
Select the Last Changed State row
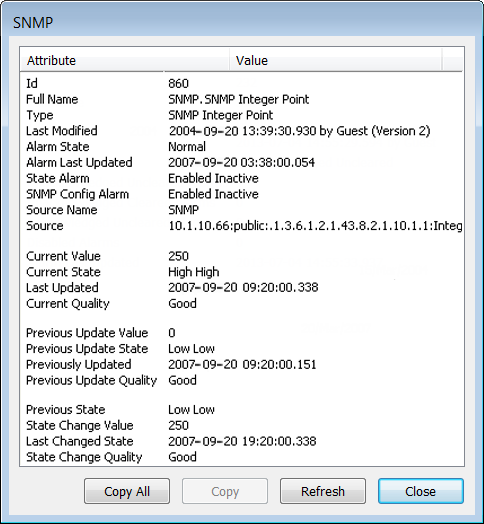[241, 441]
